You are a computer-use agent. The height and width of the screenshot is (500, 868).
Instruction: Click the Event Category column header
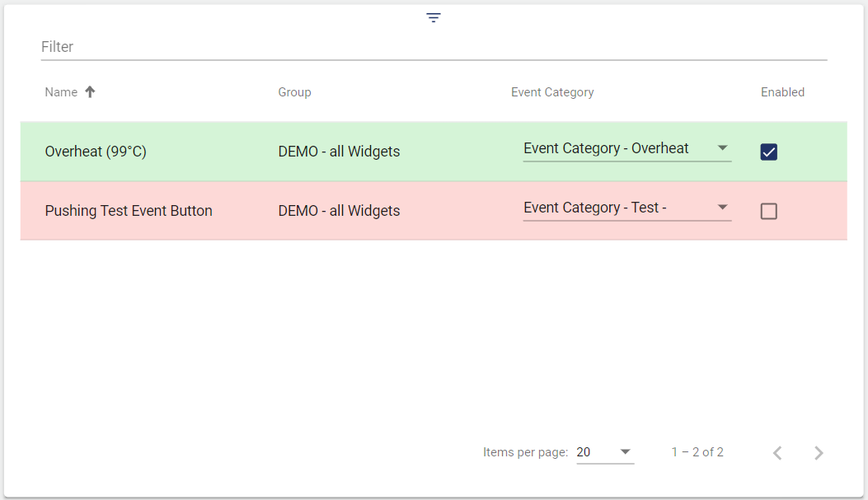552,92
